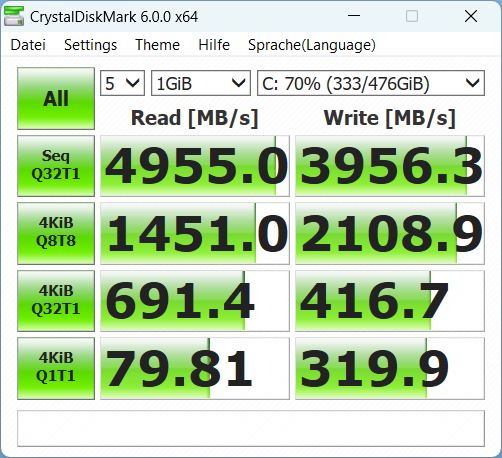Open the Settings menu

90,45
